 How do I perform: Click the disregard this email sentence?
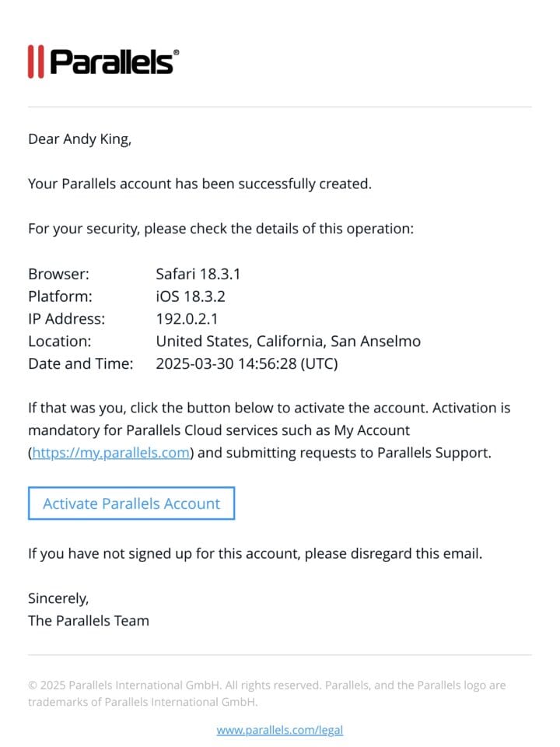[255, 553]
